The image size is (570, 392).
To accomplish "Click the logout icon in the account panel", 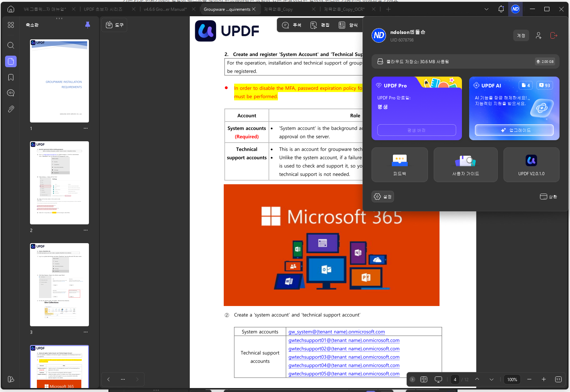I will (553, 35).
